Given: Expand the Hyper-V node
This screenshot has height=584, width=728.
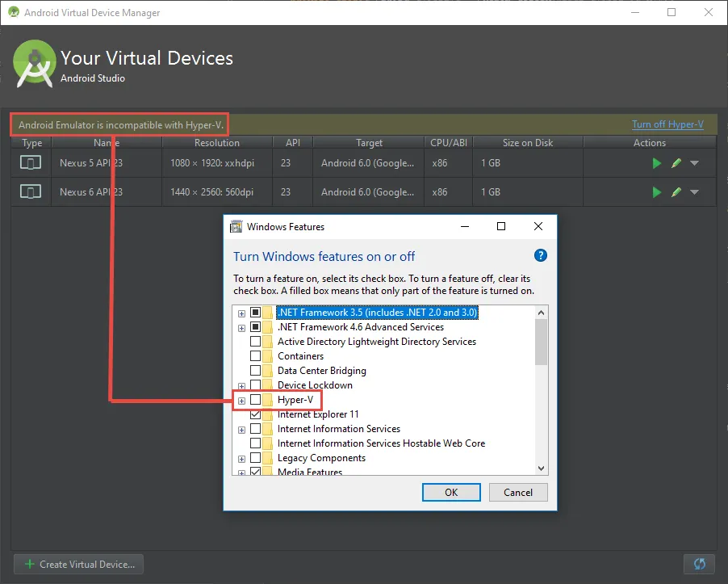Looking at the screenshot, I should click(241, 401).
